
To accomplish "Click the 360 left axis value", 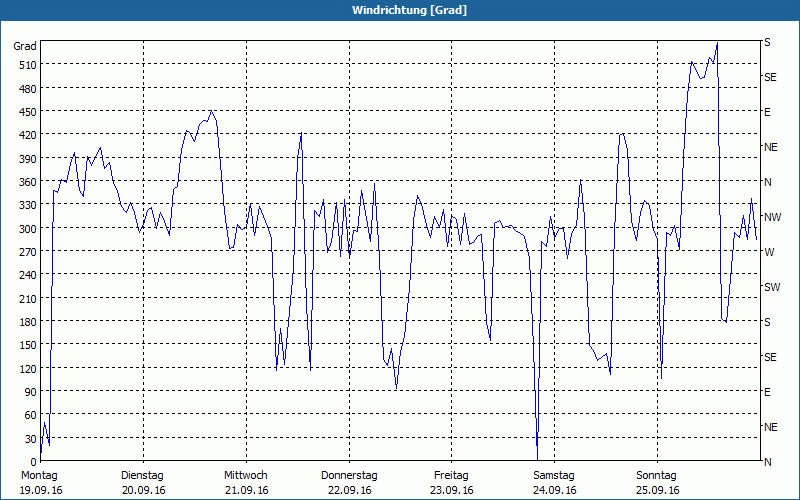I will pyautogui.click(x=28, y=182).
